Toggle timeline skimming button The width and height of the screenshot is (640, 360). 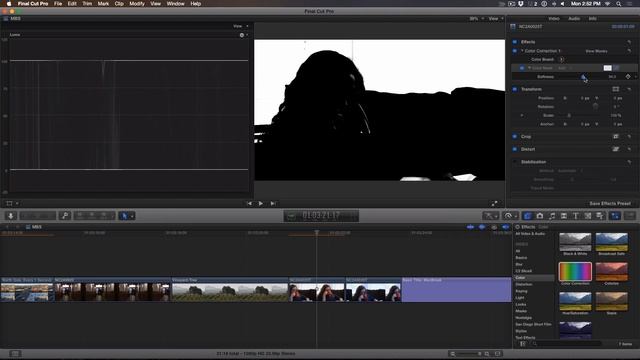coord(470,227)
